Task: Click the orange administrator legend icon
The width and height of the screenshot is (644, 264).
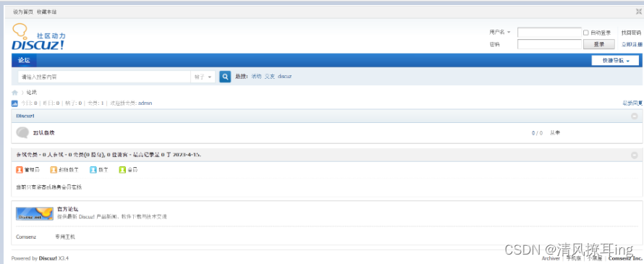Action: [x=20, y=169]
